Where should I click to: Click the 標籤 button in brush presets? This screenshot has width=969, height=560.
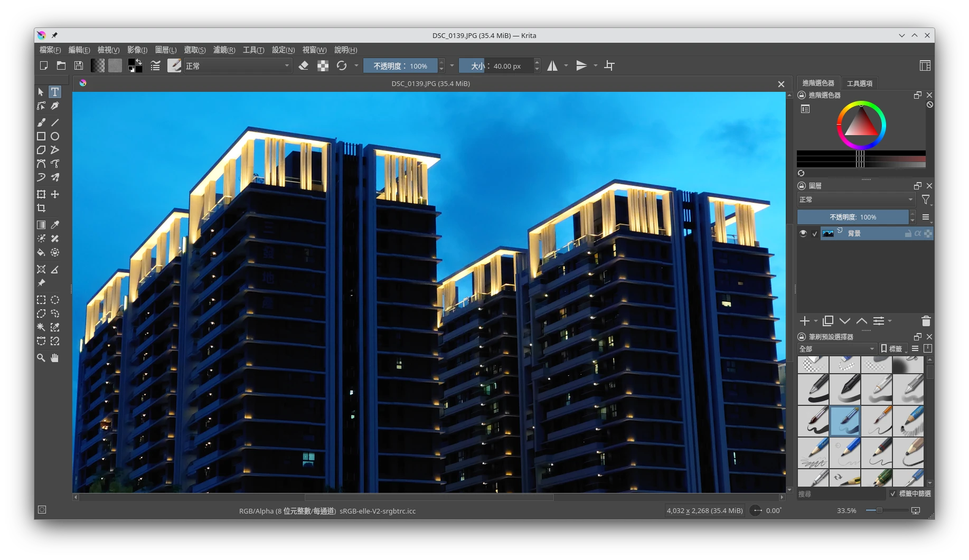(892, 349)
